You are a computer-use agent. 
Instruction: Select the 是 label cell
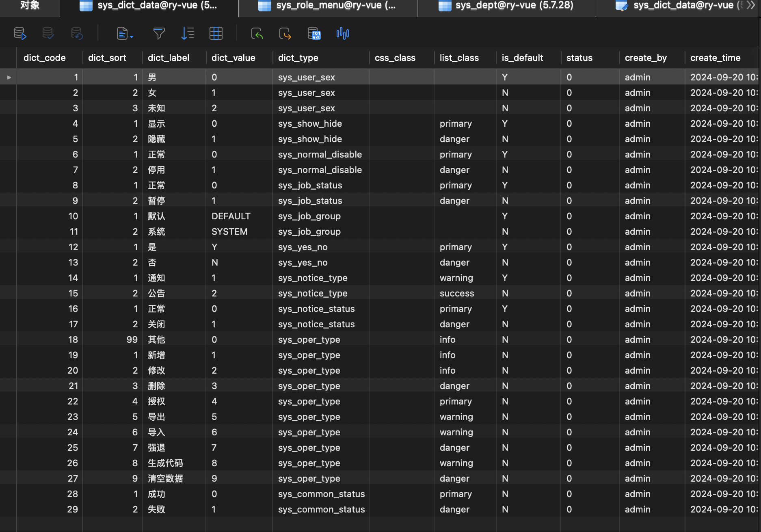tap(174, 247)
